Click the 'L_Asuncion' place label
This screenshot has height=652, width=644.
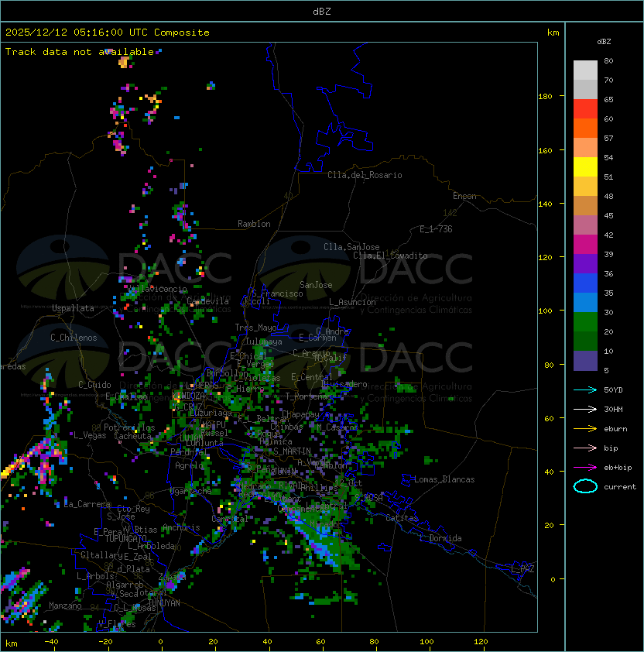click(352, 302)
